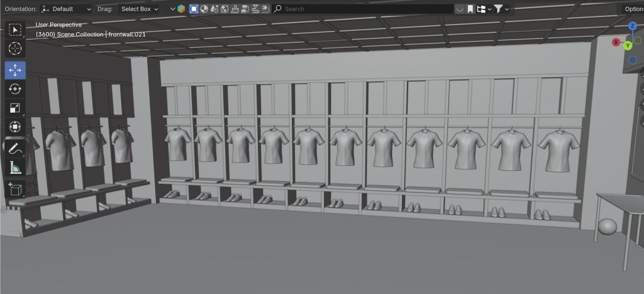Viewport: 644px width, 294px height.
Task: Expand the filter funnel dropdown
Action: coord(501,9)
